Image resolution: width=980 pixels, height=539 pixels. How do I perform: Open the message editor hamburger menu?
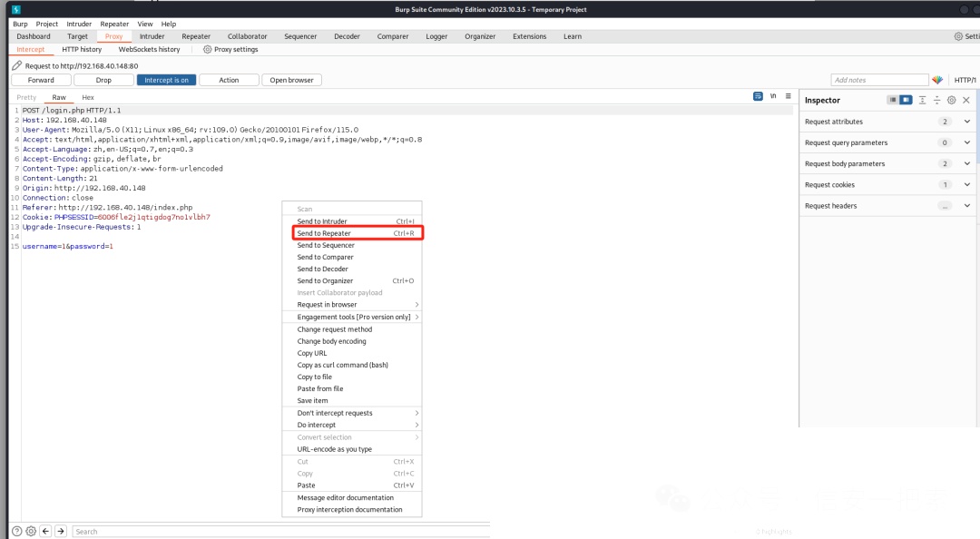789,96
